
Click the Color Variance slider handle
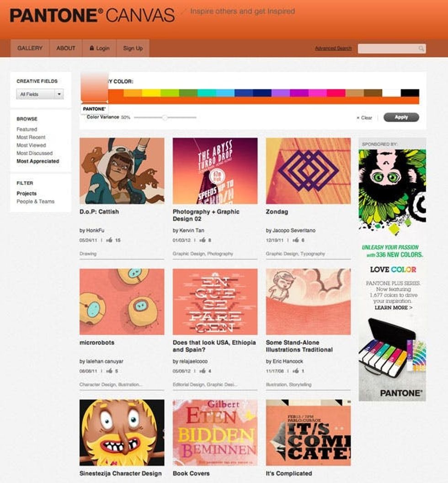point(165,117)
